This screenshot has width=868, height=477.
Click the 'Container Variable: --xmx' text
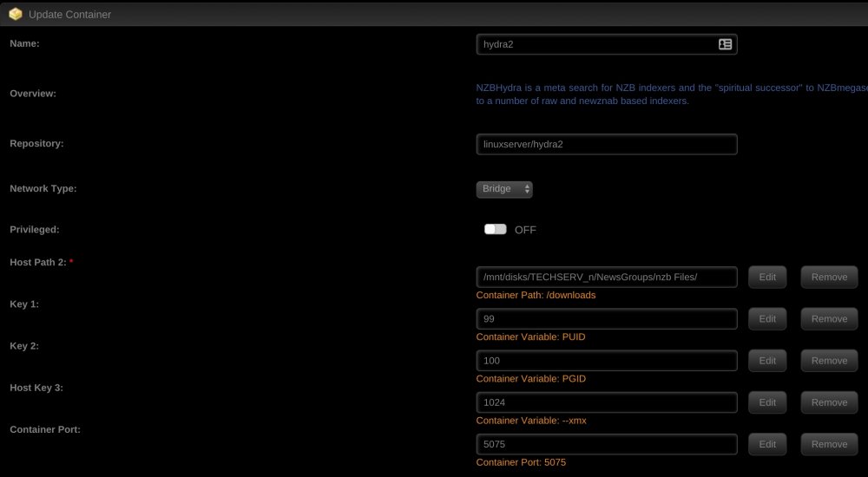(x=531, y=421)
